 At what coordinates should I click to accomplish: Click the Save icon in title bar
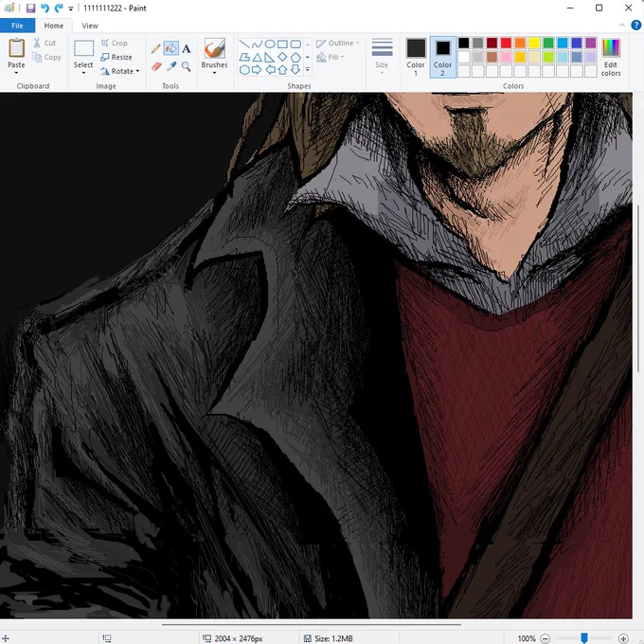tap(31, 9)
